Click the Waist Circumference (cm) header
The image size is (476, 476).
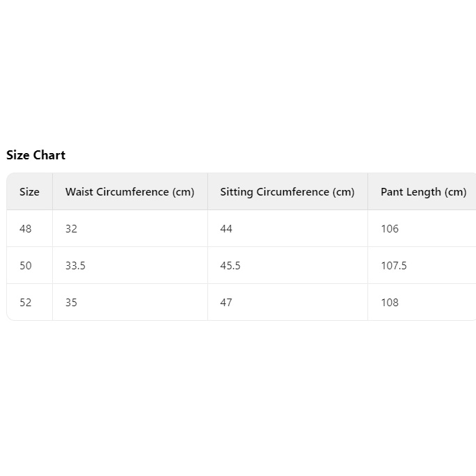(130, 191)
